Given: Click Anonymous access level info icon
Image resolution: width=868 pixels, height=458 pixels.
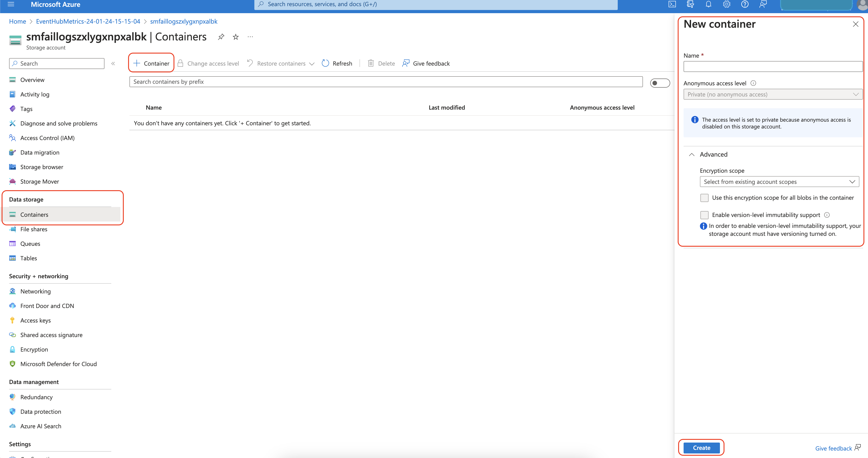Looking at the screenshot, I should click(754, 83).
